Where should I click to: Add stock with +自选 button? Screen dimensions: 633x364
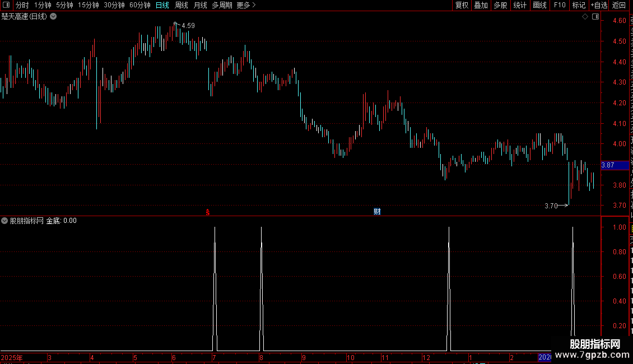click(599, 5)
